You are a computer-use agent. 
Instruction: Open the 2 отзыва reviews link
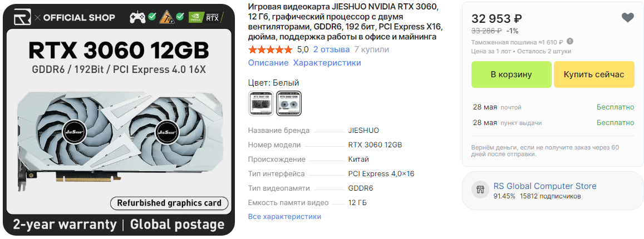pyautogui.click(x=331, y=49)
